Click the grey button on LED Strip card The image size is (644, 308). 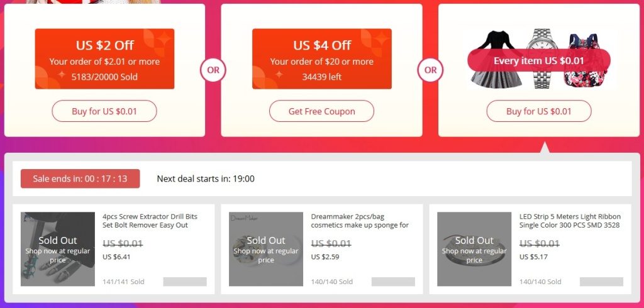[x=601, y=282]
